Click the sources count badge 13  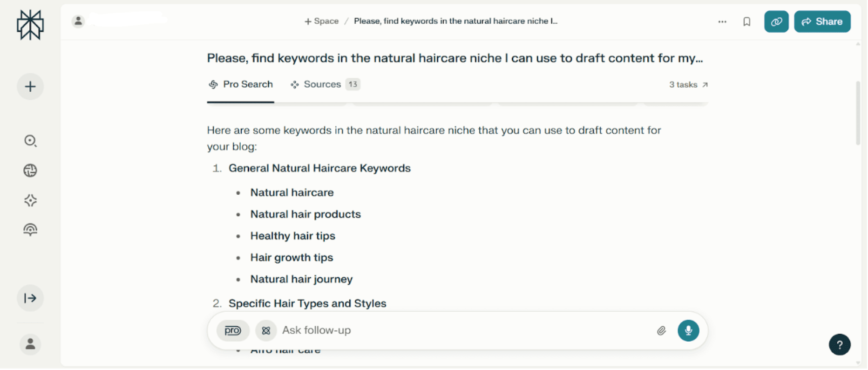[353, 84]
